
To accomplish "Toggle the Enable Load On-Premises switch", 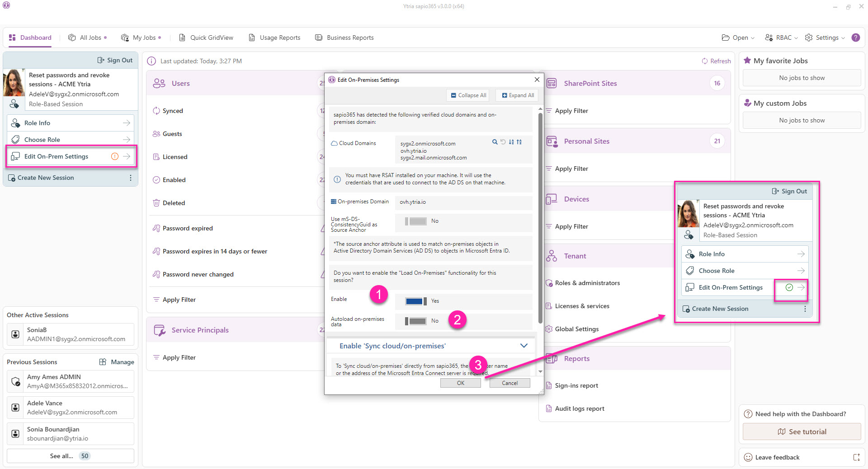I will click(416, 301).
